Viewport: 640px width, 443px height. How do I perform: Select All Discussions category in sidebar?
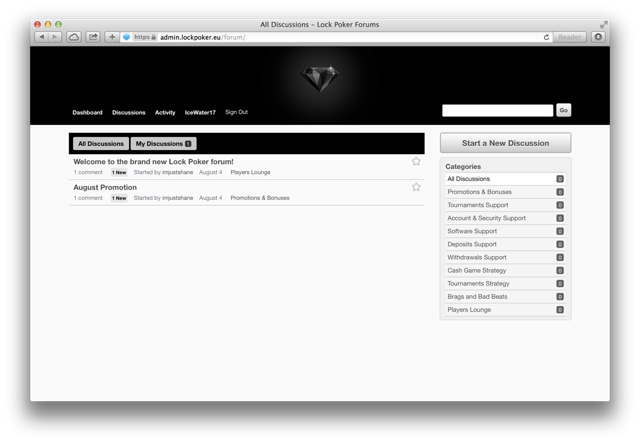(505, 179)
